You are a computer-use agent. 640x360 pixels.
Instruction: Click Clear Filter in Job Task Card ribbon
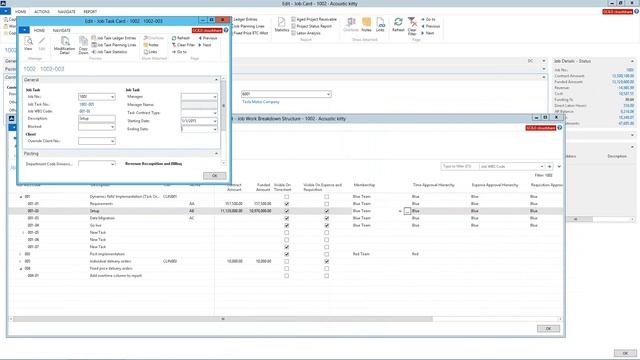[183, 45]
